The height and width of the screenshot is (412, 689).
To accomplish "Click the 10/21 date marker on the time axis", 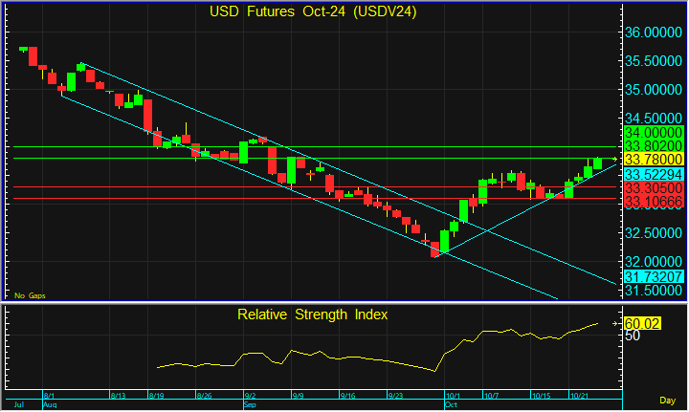I will [579, 396].
